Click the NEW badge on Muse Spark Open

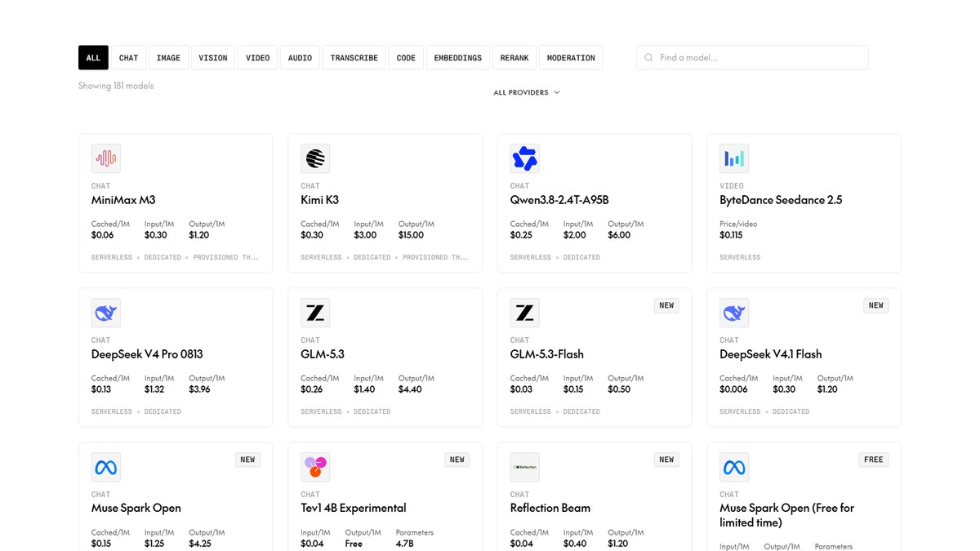click(x=247, y=460)
